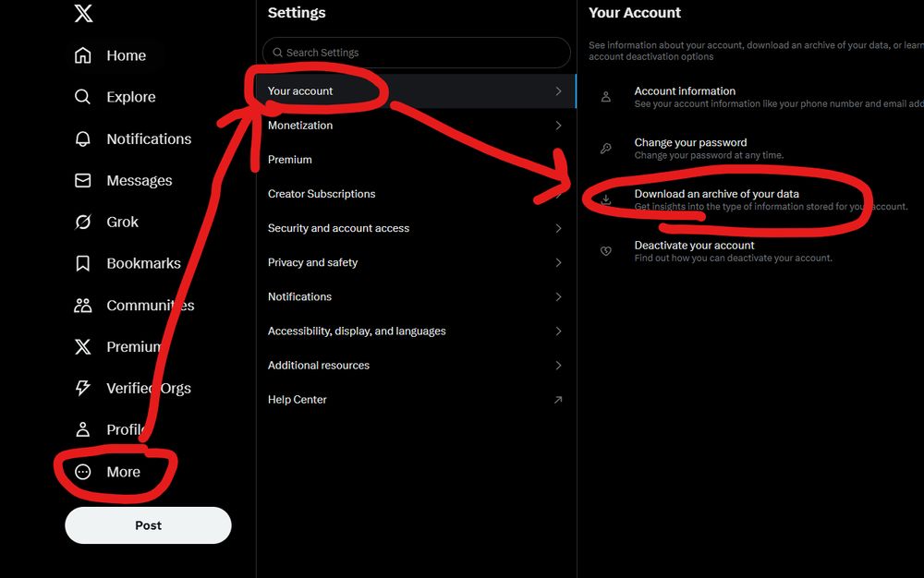Click the Premium X icon in sidebar
This screenshot has width=924, height=578.
[83, 346]
